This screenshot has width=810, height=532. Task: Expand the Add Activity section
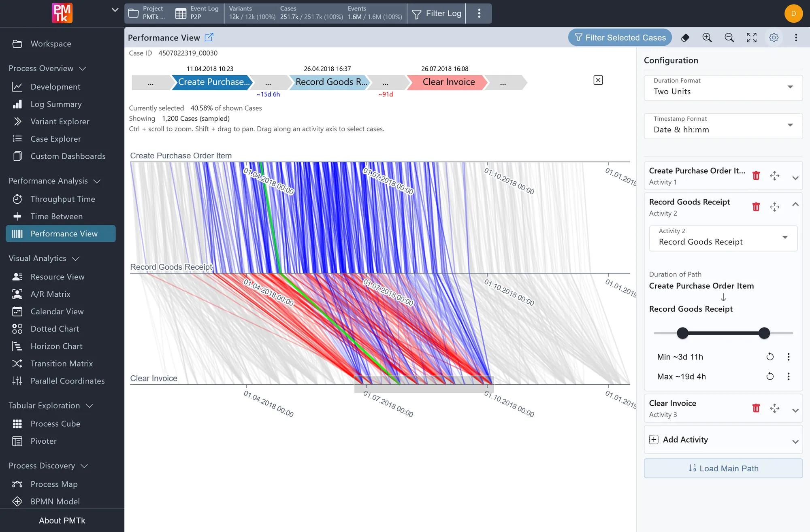click(x=795, y=441)
